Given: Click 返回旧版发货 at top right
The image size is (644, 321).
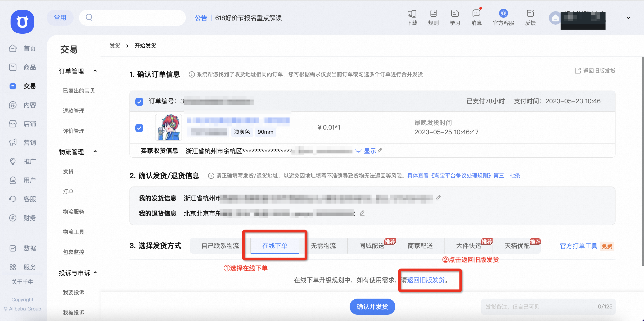Looking at the screenshot, I should pos(595,71).
